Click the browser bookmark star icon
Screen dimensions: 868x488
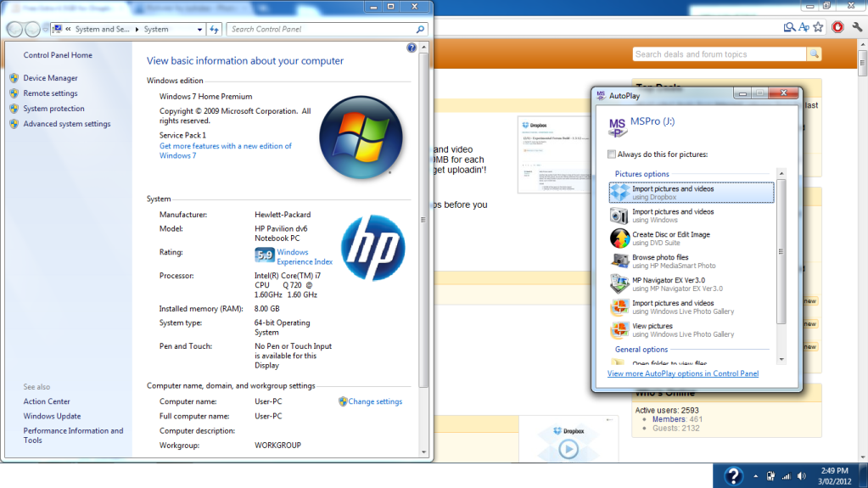[818, 27]
